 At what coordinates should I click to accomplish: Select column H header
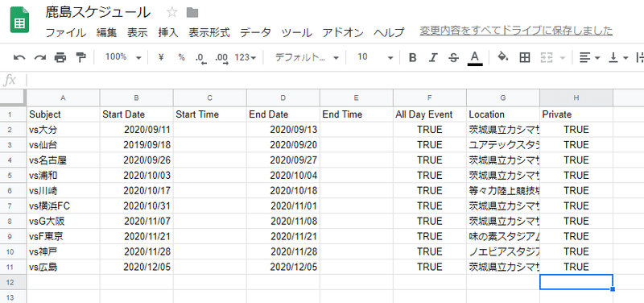coord(576,98)
